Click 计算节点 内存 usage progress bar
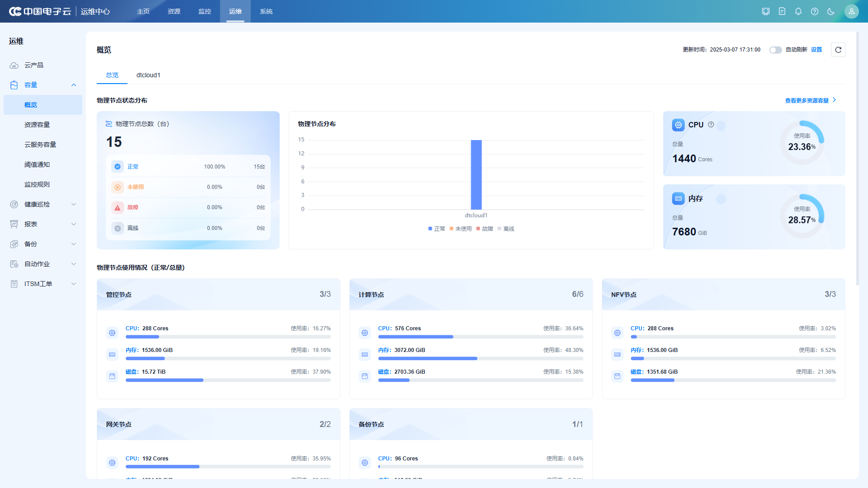868x488 pixels. pos(481,359)
